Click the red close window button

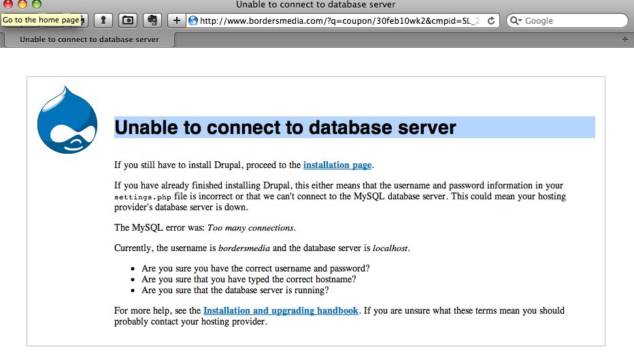coord(8,4)
